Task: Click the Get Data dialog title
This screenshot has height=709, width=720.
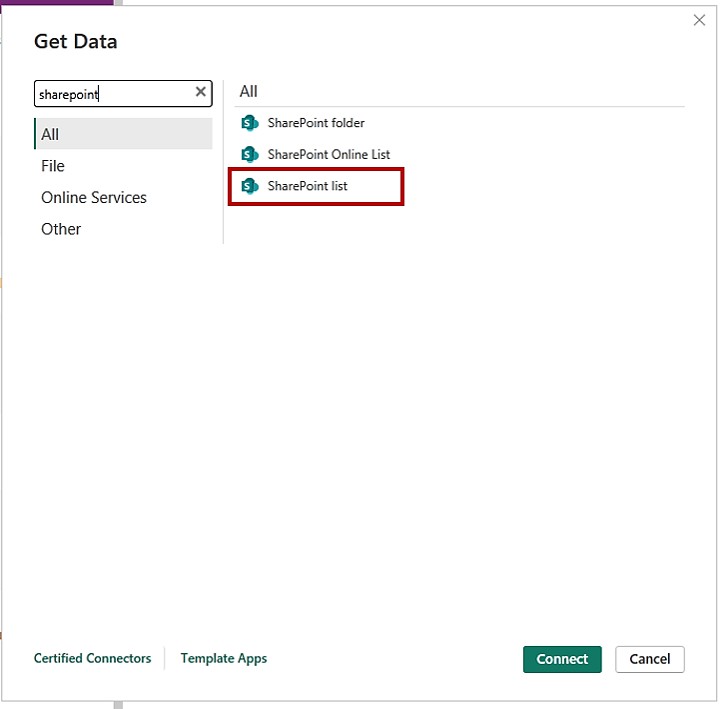Action: 76,42
